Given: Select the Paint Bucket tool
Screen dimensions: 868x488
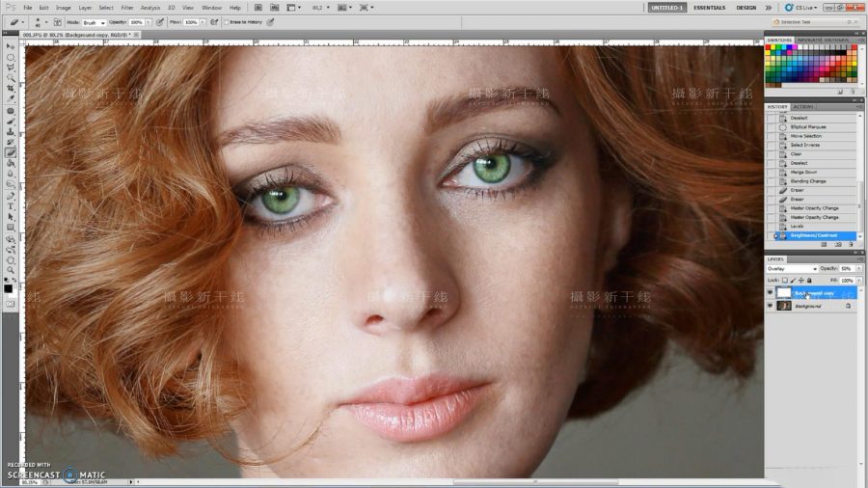Looking at the screenshot, I should tap(11, 163).
